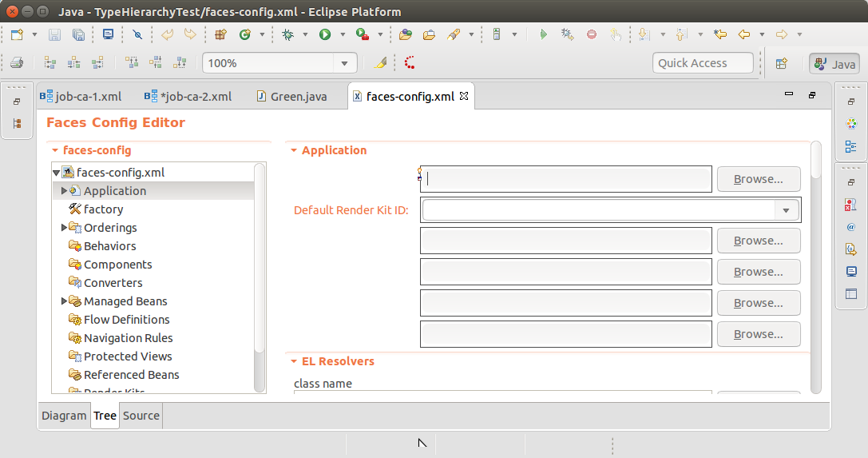Click the red Terminate circle icon
868x458 pixels.
pos(591,34)
